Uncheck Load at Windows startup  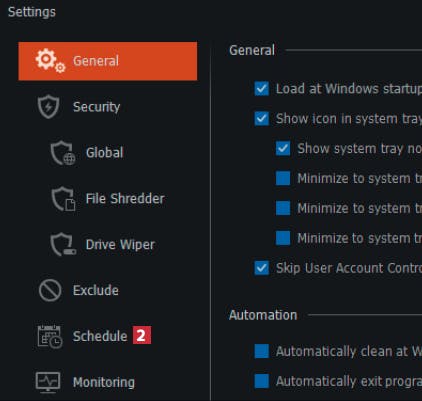[262, 89]
